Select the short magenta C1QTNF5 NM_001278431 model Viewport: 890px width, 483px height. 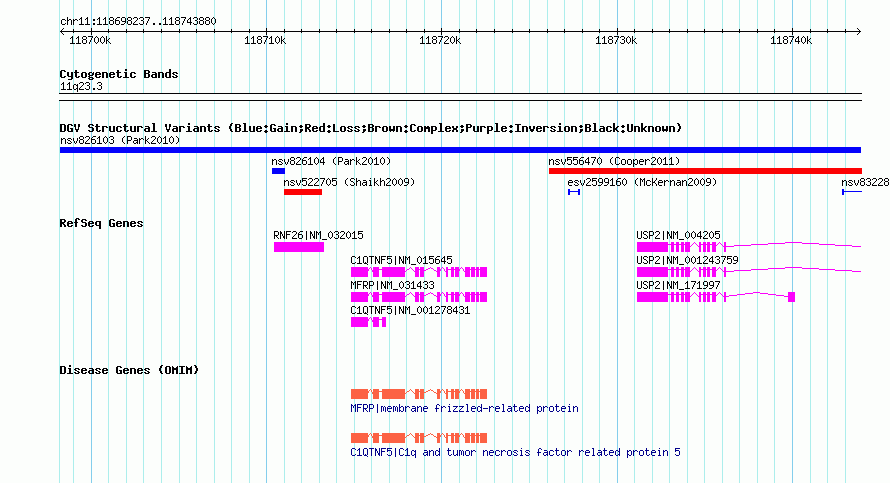pyautogui.click(x=368, y=322)
